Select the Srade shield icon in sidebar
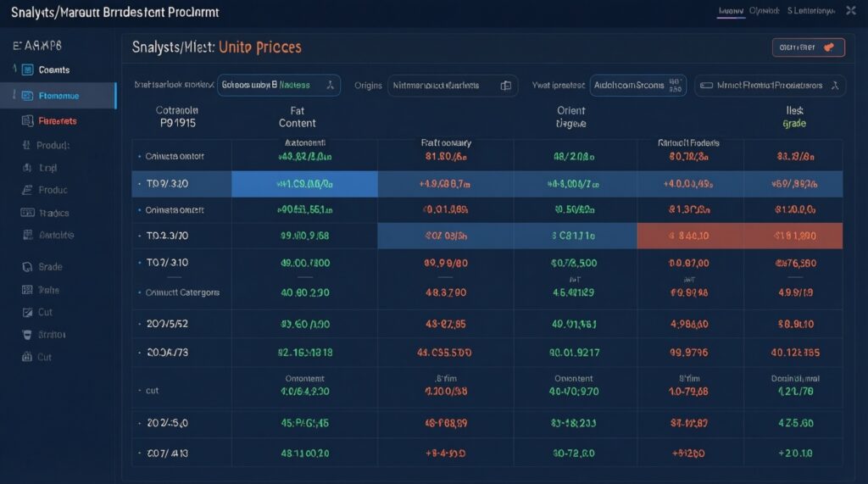This screenshot has height=484, width=868. pyautogui.click(x=26, y=267)
